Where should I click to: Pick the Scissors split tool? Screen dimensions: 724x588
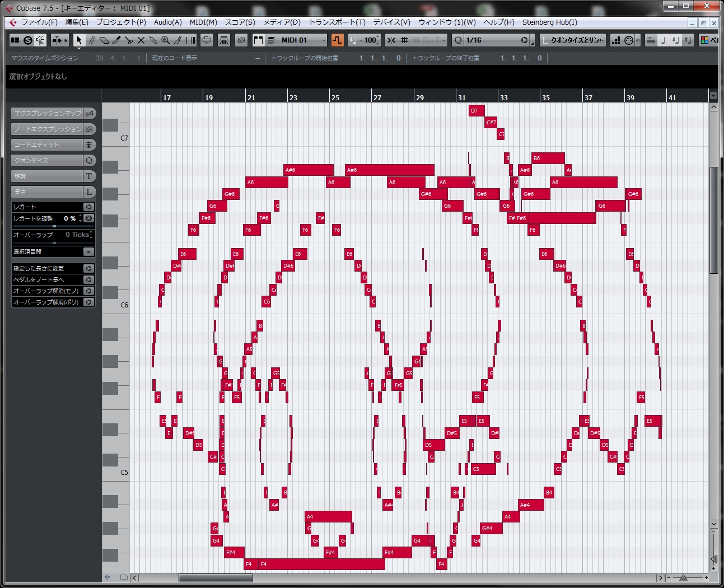[x=129, y=40]
